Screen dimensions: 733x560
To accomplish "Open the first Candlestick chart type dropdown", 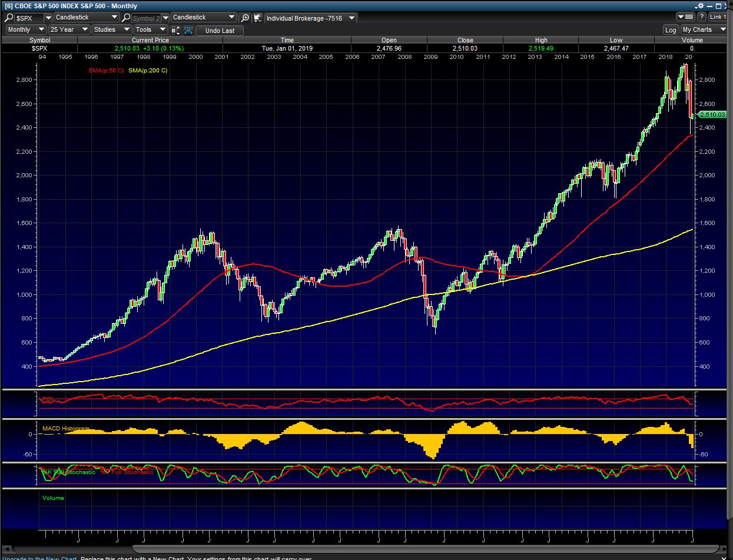I will pyautogui.click(x=87, y=18).
